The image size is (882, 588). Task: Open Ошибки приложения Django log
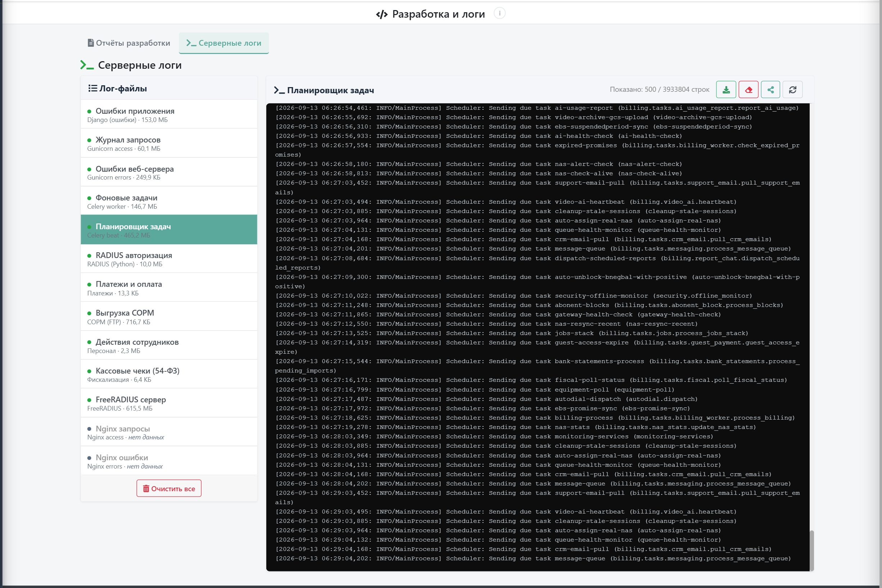(x=169, y=115)
